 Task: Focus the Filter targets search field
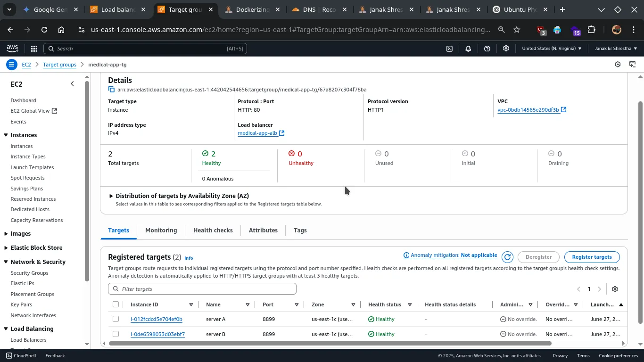(x=203, y=289)
